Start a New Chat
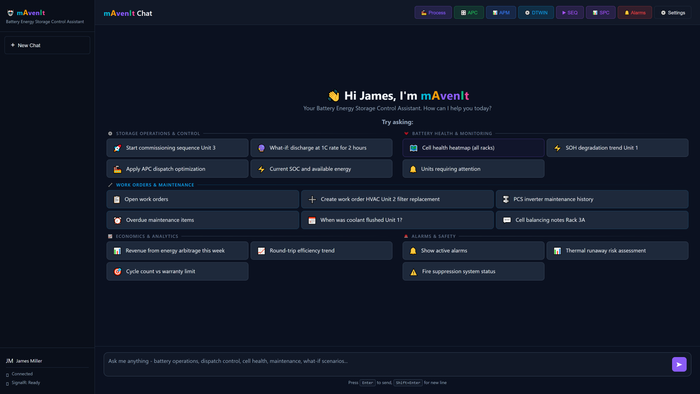This screenshot has width=700, height=394. tap(47, 45)
